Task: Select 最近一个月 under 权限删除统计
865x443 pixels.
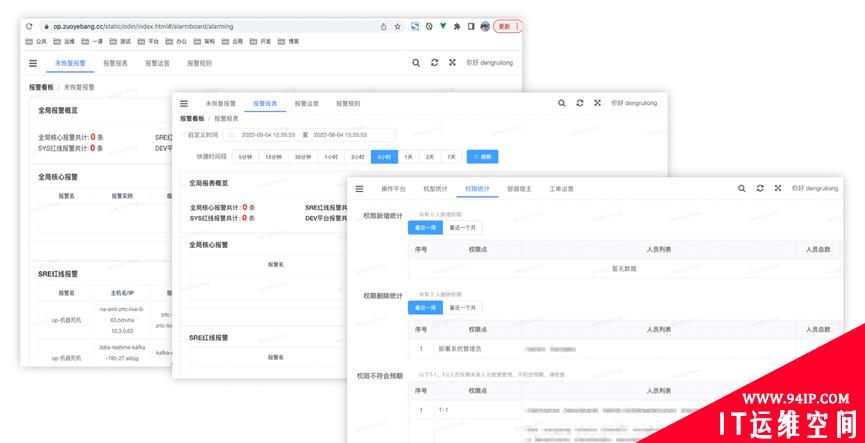Action: [462, 307]
